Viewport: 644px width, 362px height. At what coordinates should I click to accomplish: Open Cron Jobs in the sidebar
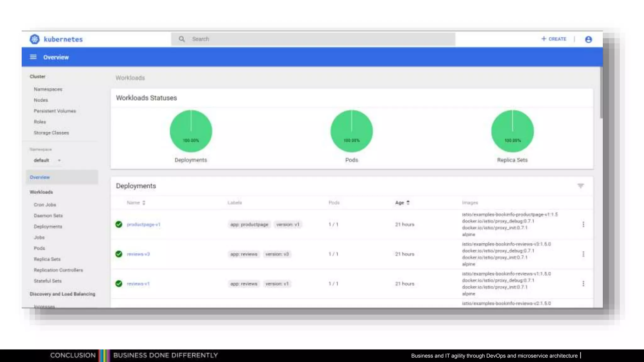click(x=45, y=205)
